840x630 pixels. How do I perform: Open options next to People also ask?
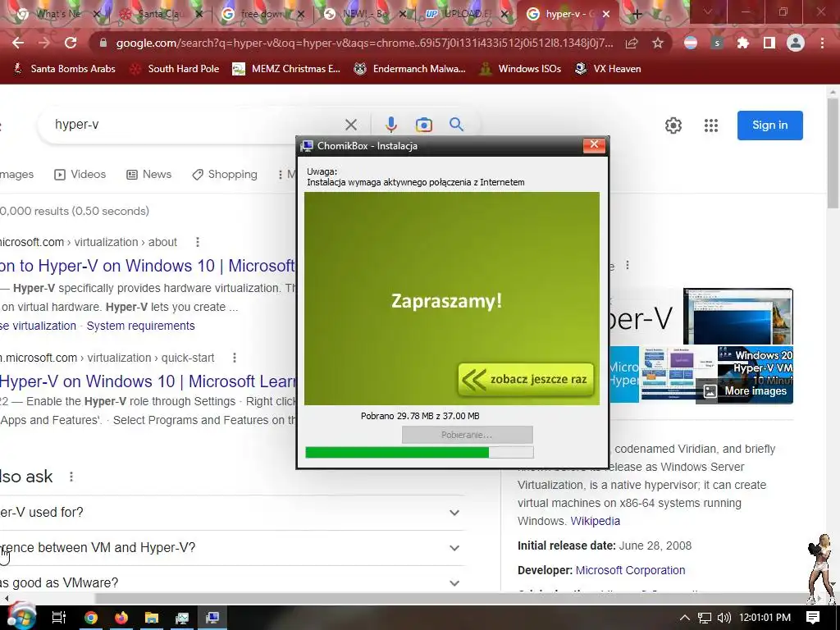71,477
